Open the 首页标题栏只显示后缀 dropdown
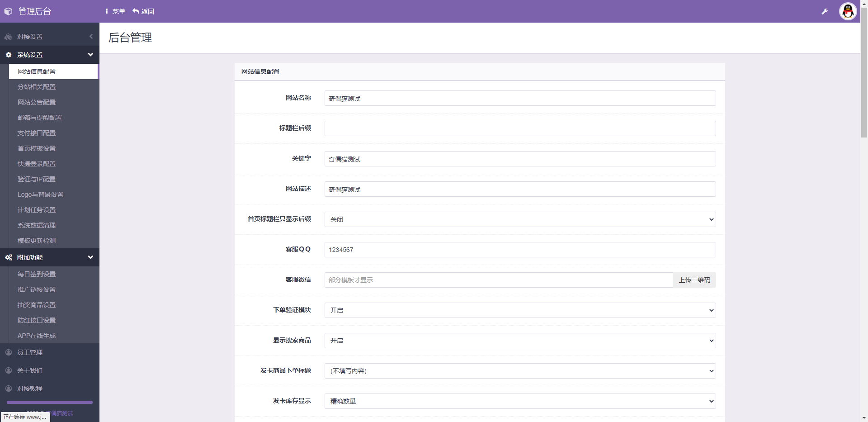 [520, 219]
